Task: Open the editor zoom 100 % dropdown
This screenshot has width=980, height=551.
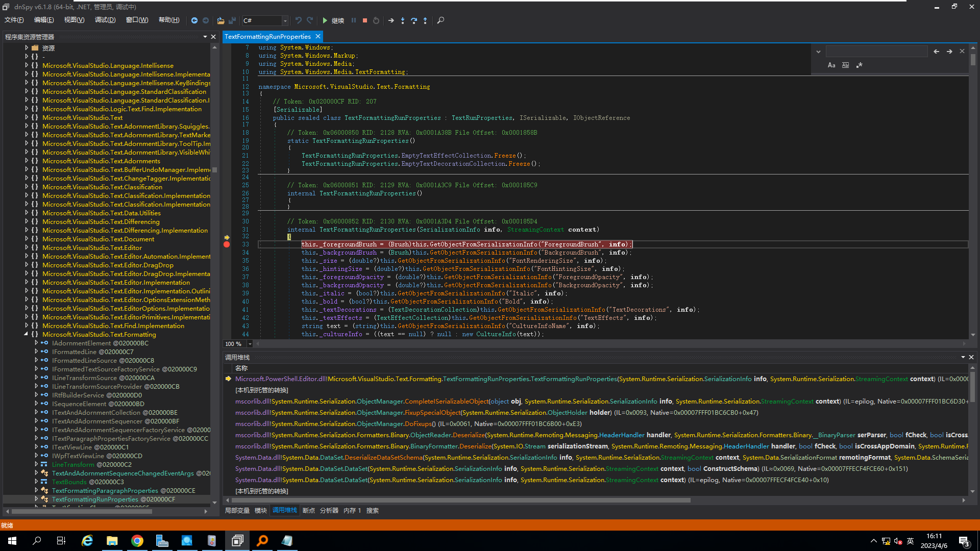Action: click(250, 344)
